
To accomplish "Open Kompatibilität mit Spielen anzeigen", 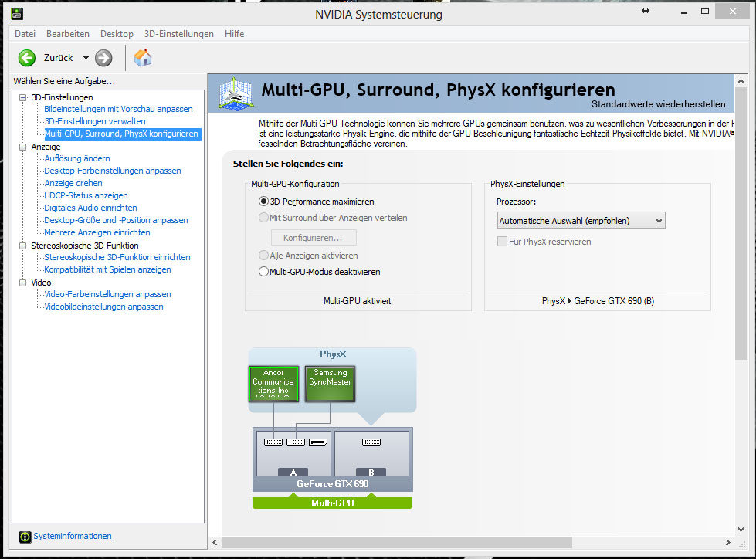I will point(107,269).
